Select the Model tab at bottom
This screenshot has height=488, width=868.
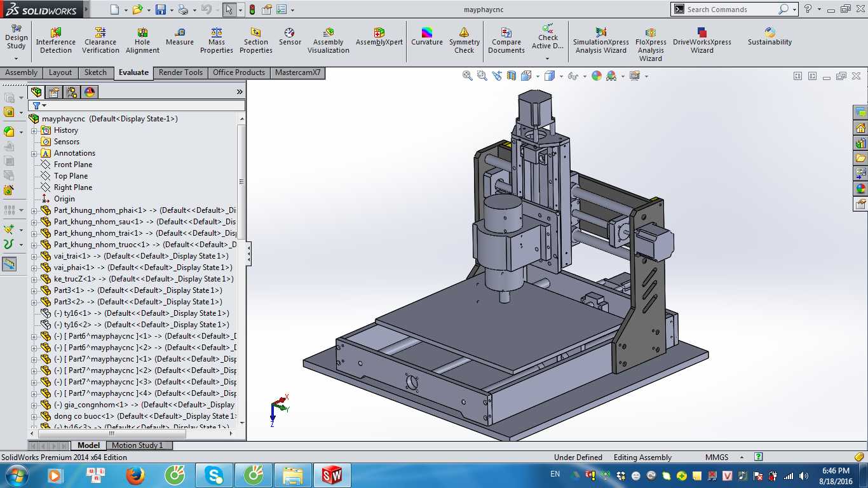(x=88, y=445)
